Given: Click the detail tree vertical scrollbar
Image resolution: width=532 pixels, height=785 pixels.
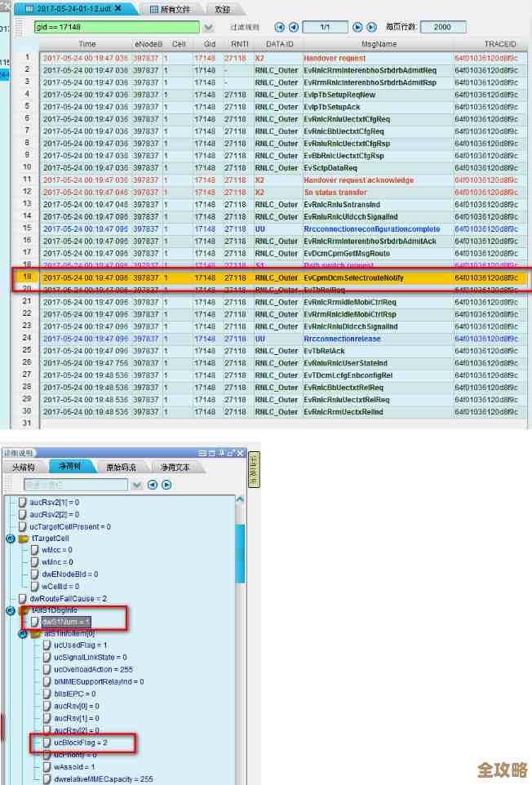Looking at the screenshot, I should coord(240,571).
